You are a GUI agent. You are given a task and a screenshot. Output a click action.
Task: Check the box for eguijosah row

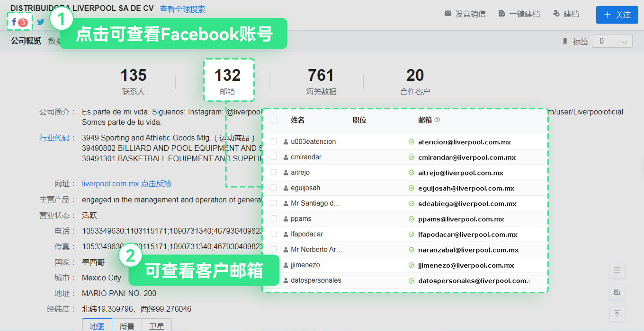click(x=274, y=188)
